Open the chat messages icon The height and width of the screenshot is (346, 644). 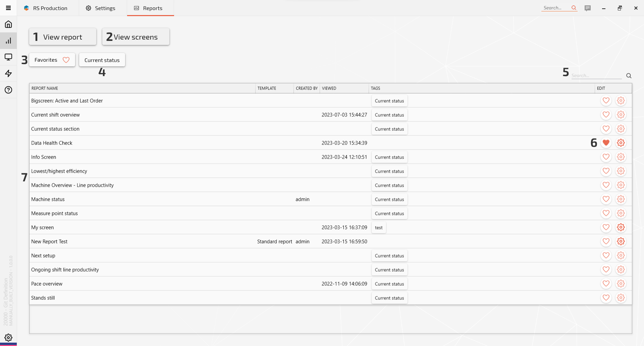587,8
